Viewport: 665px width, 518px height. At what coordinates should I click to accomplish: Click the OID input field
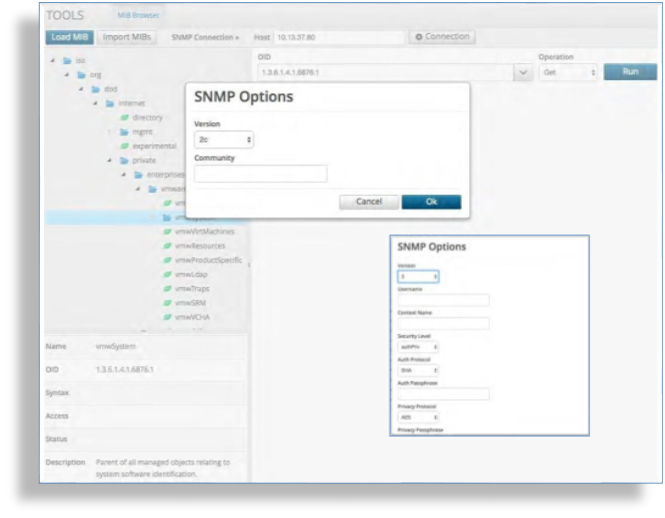pyautogui.click(x=386, y=73)
